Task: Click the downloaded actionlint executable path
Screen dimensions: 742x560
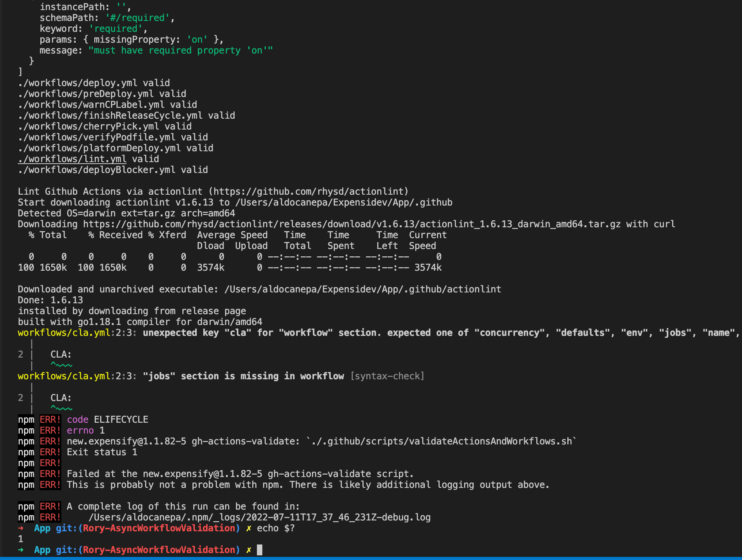Action: (x=363, y=289)
